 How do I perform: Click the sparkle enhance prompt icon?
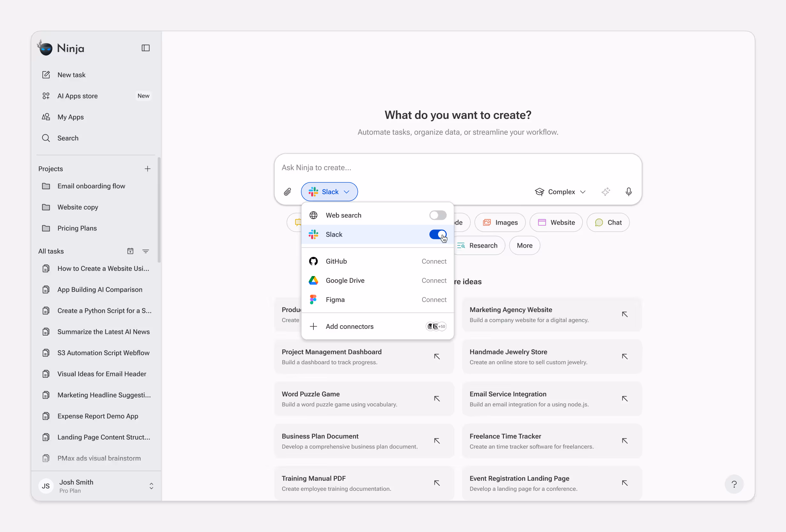[x=605, y=192]
